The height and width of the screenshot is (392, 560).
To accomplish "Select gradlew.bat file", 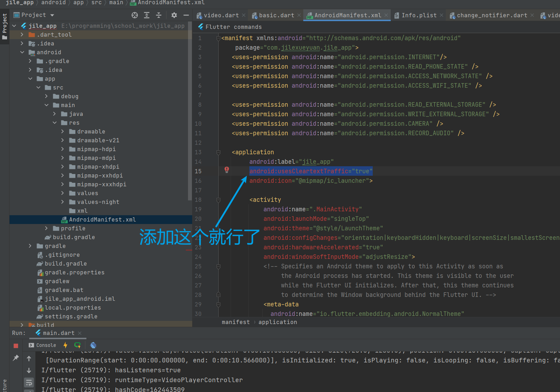I will [x=60, y=290].
